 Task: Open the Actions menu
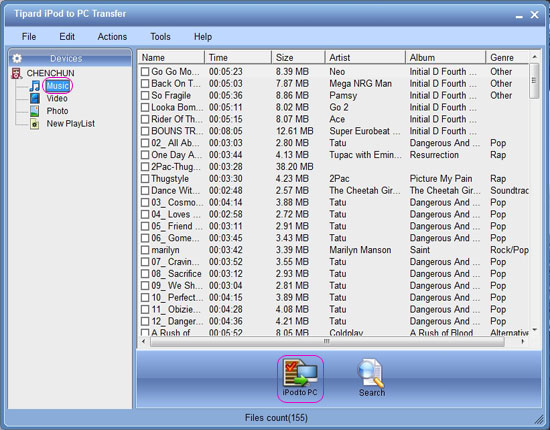coord(112,36)
